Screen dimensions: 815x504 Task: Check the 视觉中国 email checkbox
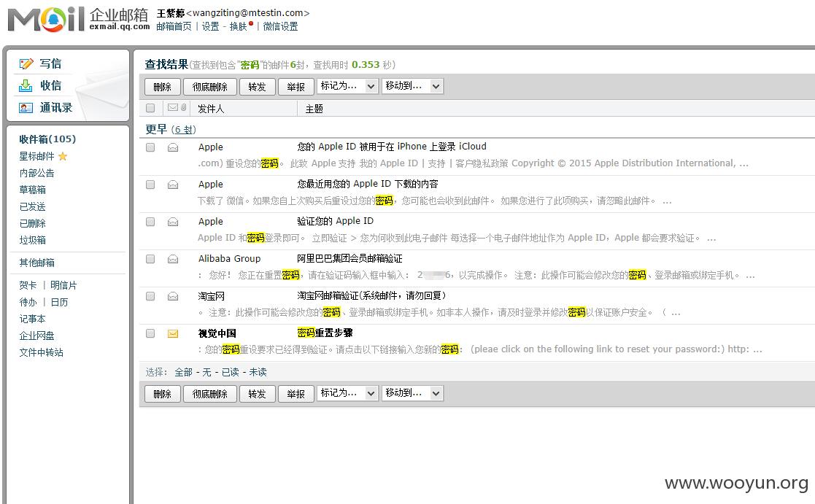point(150,333)
